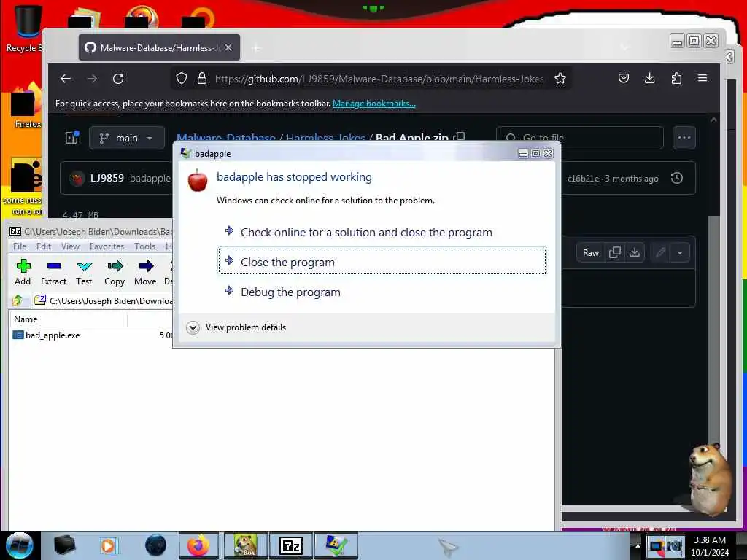The width and height of the screenshot is (747, 560).
Task: Click the GitHub edit pencil icon
Action: pyautogui.click(x=660, y=252)
